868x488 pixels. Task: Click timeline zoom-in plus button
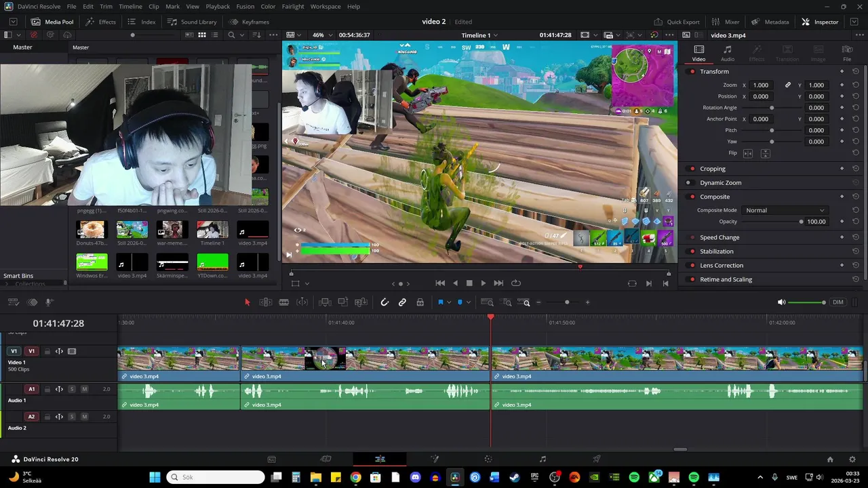coord(587,302)
